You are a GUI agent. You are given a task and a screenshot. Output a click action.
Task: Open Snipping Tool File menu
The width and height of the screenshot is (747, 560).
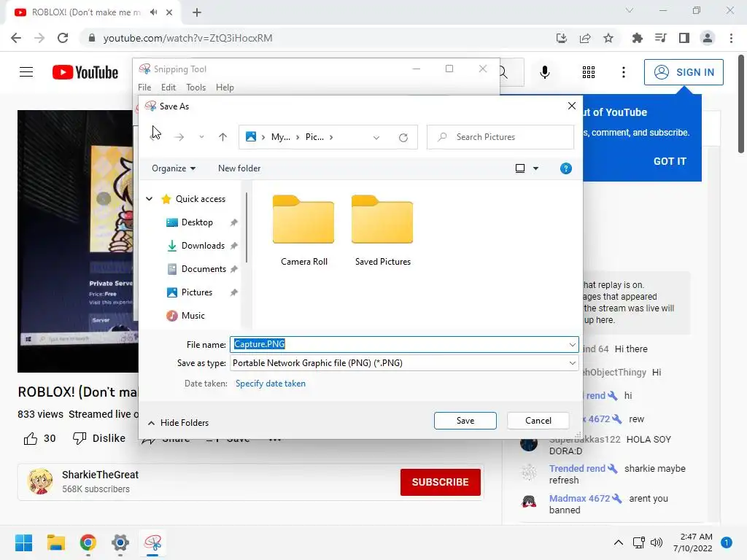[144, 87]
